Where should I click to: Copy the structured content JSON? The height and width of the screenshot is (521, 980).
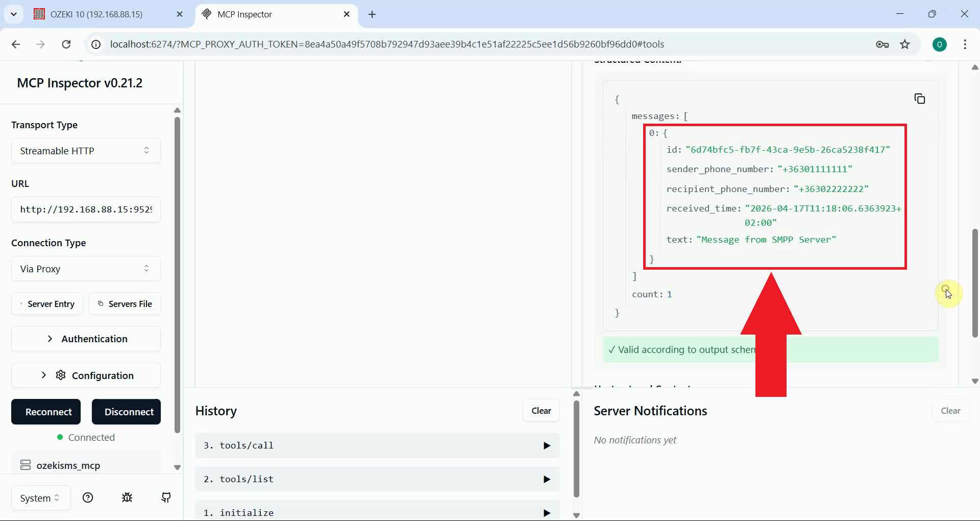click(x=920, y=98)
